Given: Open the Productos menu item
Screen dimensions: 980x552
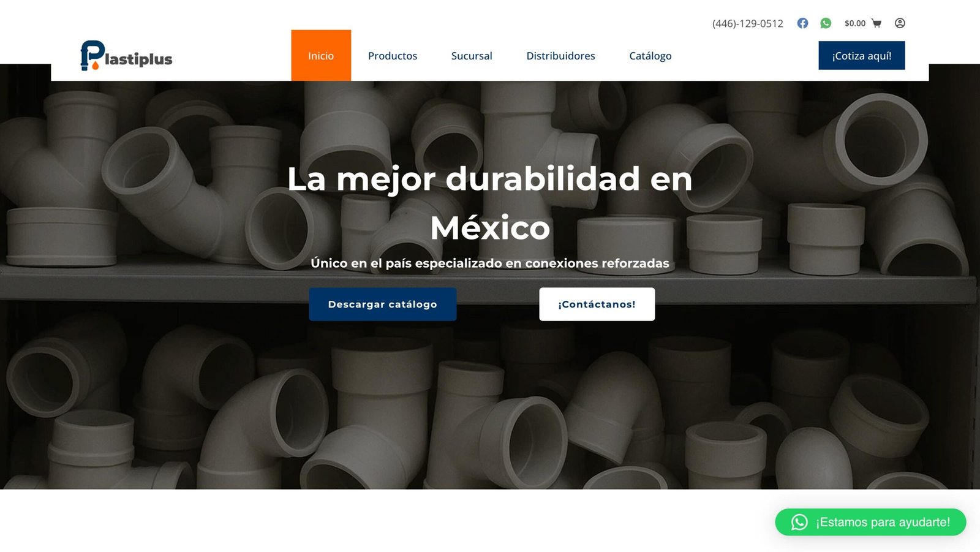Looking at the screenshot, I should pos(393,56).
